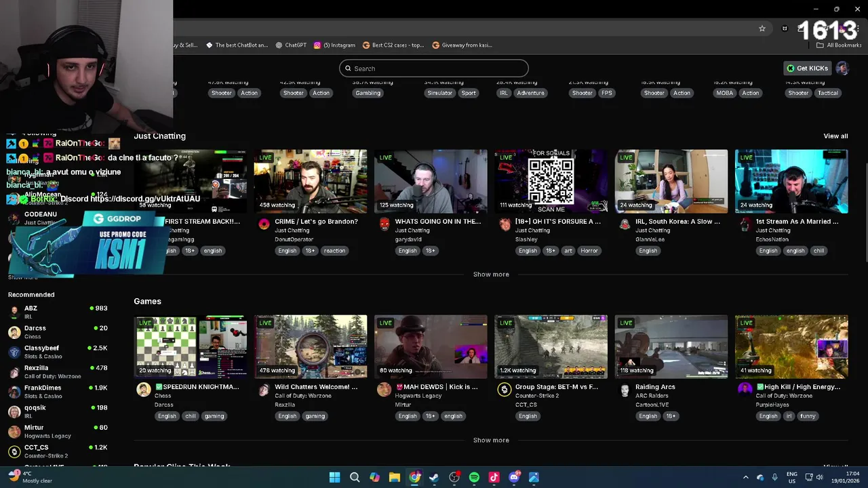Screen dimensions: 868x488
Task: Open ARC Raiders category link
Action: (x=651, y=396)
